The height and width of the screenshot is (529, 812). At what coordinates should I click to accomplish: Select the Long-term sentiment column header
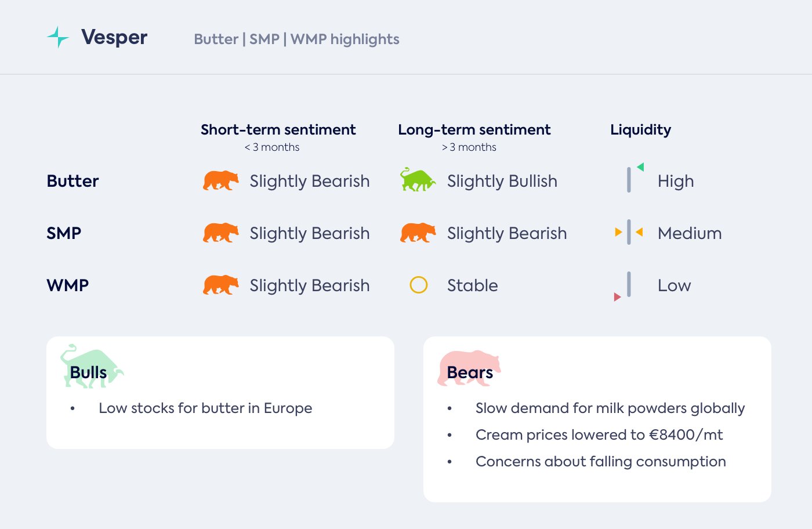click(474, 130)
